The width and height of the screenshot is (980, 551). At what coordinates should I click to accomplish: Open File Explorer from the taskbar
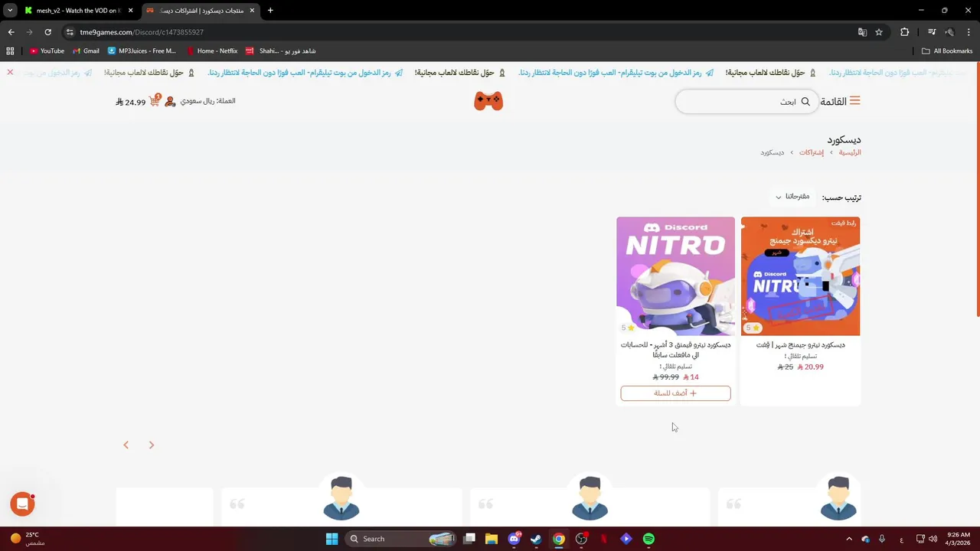click(x=492, y=539)
